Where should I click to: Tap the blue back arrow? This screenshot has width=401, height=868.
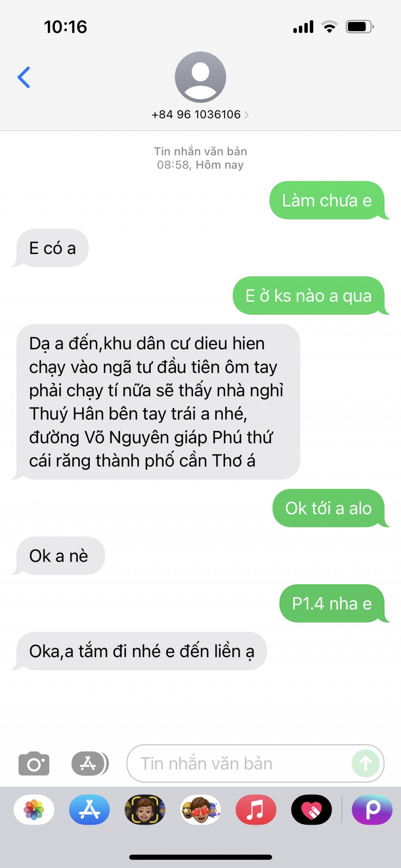coord(24,77)
